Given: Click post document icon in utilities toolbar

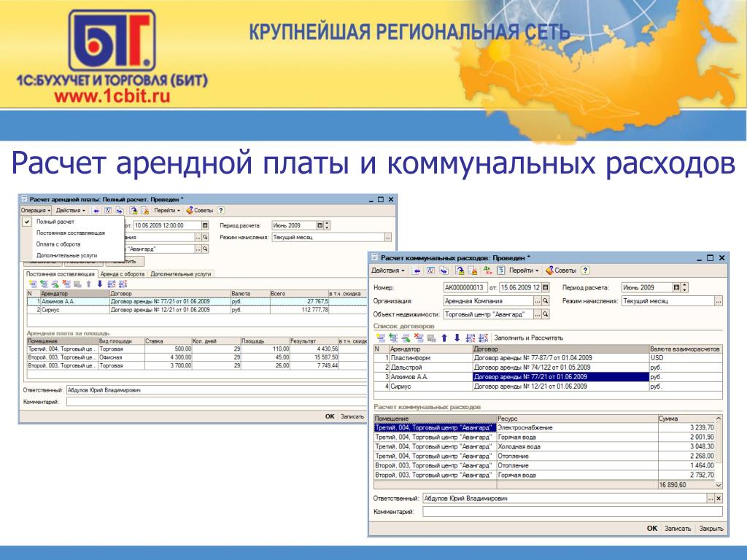Looking at the screenshot, I should [460, 271].
